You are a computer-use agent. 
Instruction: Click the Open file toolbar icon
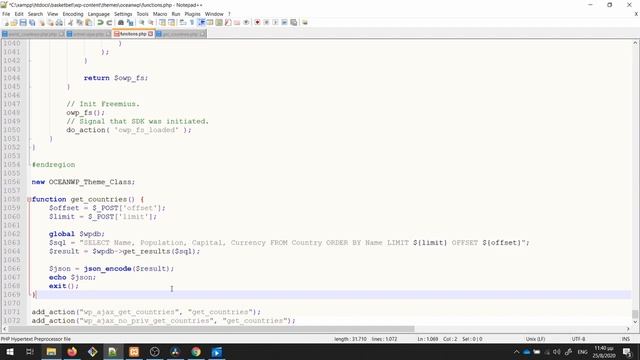14,22
